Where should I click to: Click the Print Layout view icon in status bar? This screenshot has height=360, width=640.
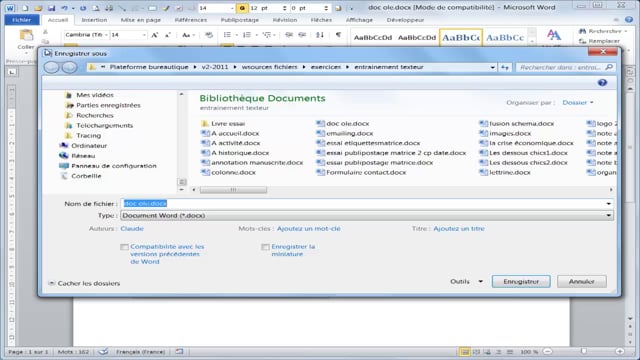(464, 352)
